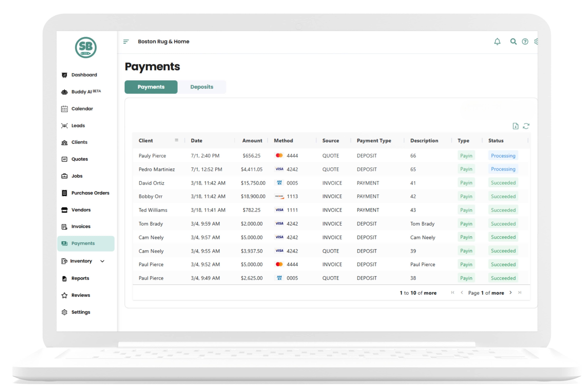Open the Client column menu icon
This screenshot has width=586, height=392.
tap(176, 140)
